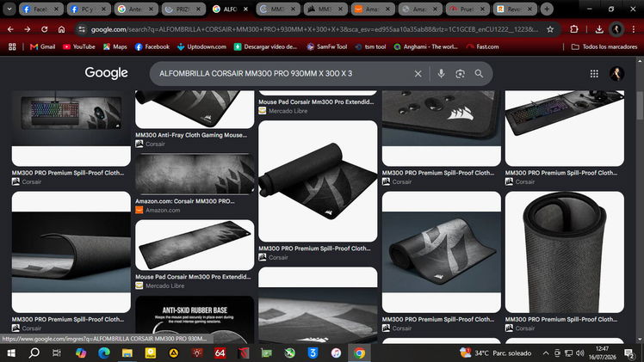Open Task View on the taskbar
Image resolution: width=644 pixels, height=362 pixels.
coord(57,353)
